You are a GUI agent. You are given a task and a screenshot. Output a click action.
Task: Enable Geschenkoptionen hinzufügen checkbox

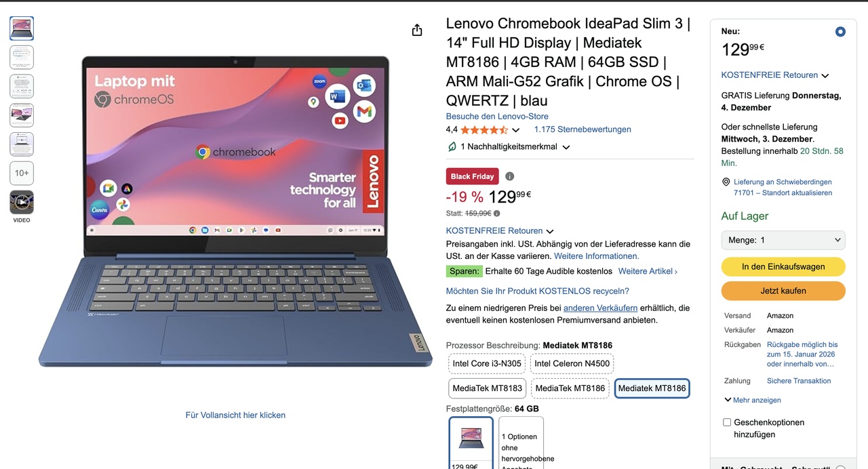tap(727, 422)
